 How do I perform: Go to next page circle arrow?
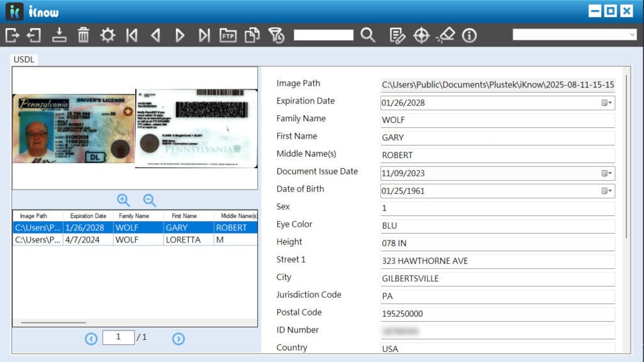click(178, 339)
